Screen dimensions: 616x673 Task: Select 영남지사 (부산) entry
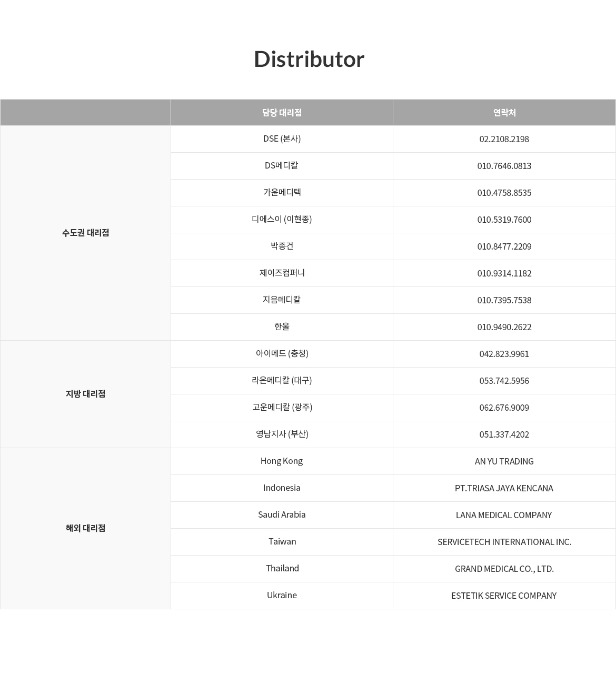282,434
